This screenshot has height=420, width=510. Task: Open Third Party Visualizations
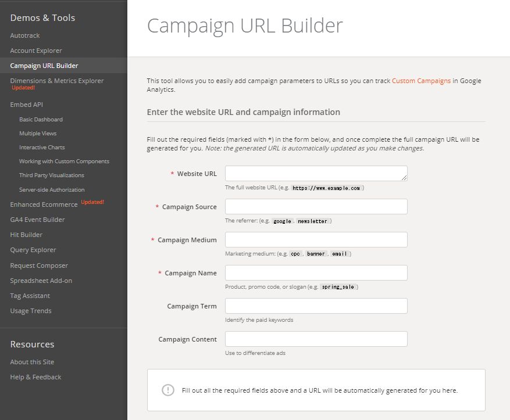(51, 175)
